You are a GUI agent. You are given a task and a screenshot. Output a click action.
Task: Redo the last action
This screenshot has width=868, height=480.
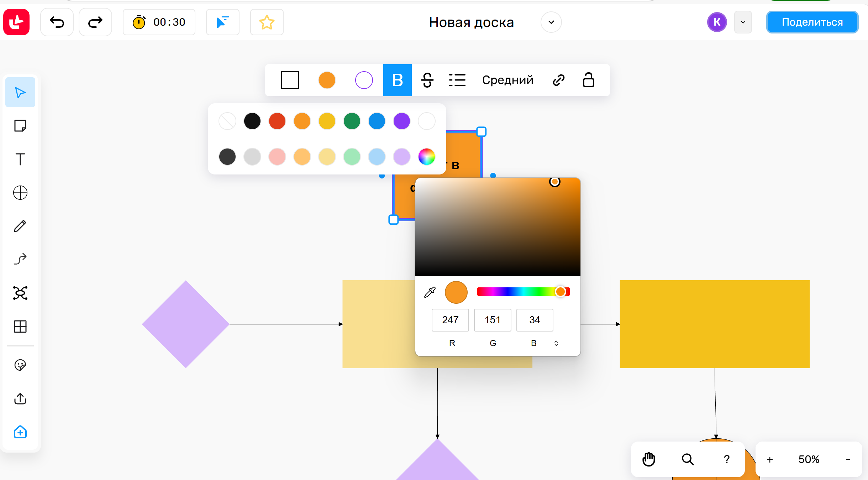tap(95, 22)
